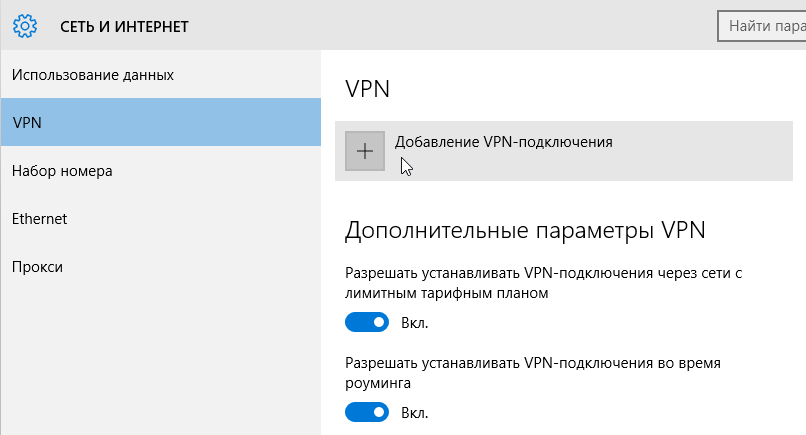Click the "СЕТЬ И ИНТЕРНЕТ" header title
The height and width of the screenshot is (435, 806).
(124, 27)
